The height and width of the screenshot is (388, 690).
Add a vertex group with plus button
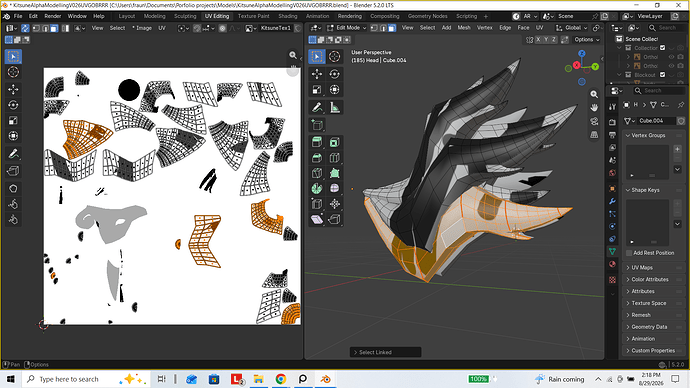tap(677, 149)
